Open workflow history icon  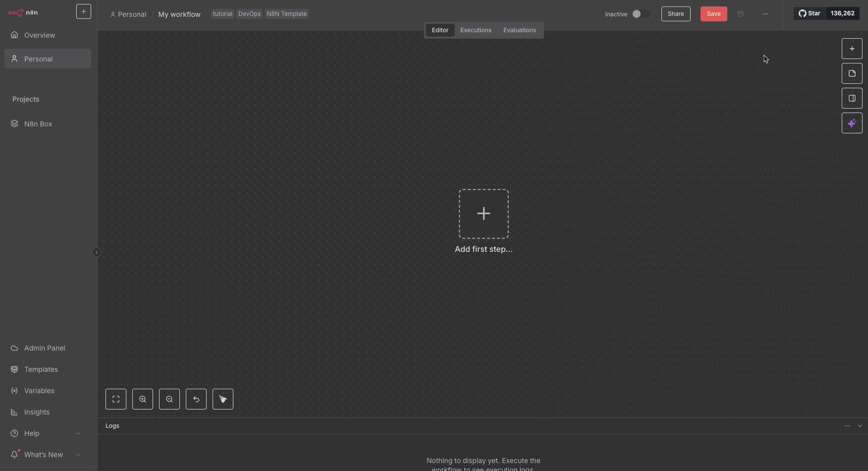pyautogui.click(x=741, y=14)
